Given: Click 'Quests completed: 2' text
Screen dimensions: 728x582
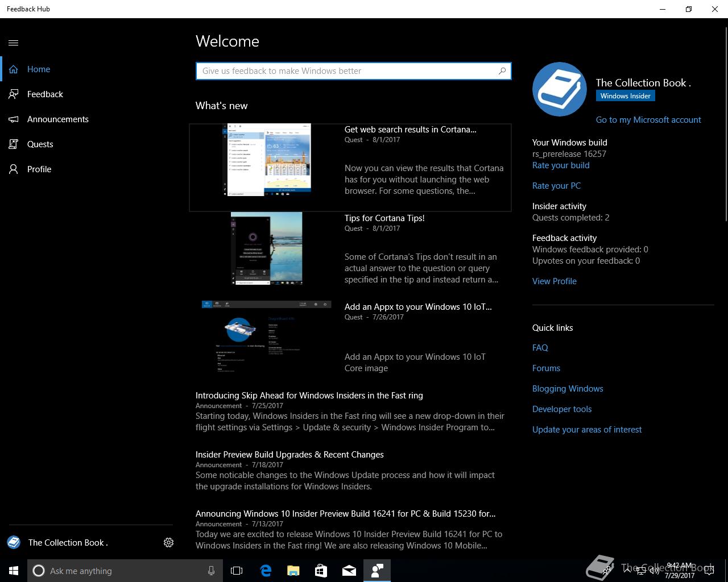Looking at the screenshot, I should [x=571, y=218].
